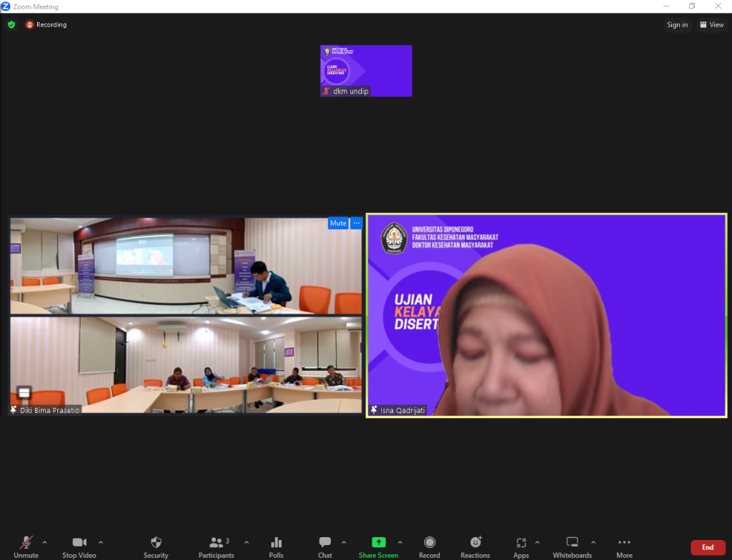732x560 pixels.
Task: Open the Participants panel
Action: click(216, 546)
